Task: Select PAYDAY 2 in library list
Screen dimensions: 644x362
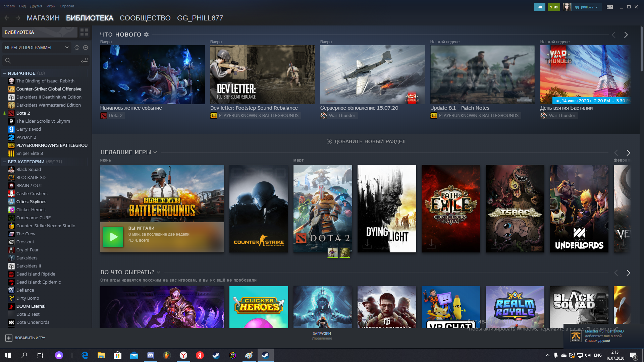Action: point(26,137)
